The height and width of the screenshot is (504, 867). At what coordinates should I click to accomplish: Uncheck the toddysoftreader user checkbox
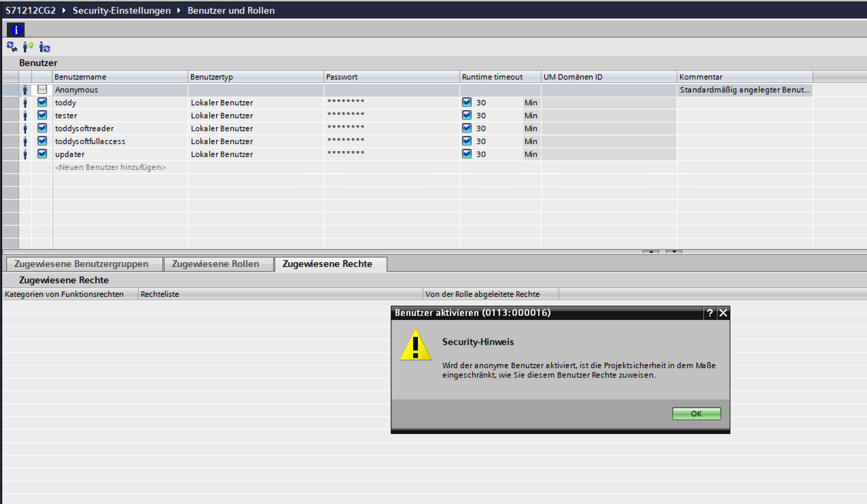[x=42, y=128]
